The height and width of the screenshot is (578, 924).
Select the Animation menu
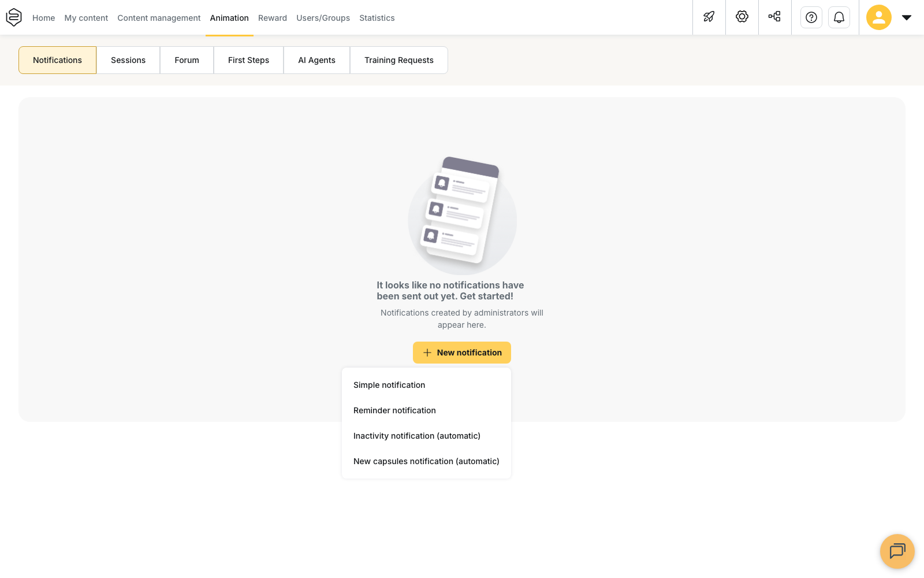click(229, 18)
